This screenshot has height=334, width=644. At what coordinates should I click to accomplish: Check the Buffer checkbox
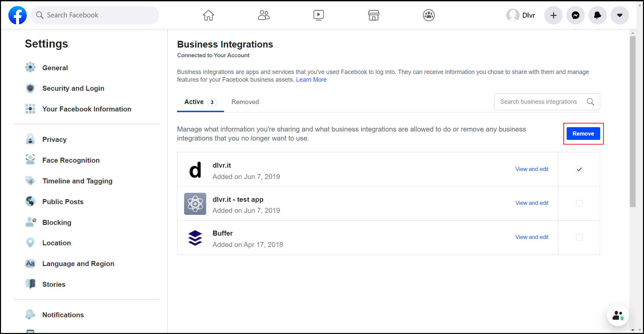click(x=579, y=237)
